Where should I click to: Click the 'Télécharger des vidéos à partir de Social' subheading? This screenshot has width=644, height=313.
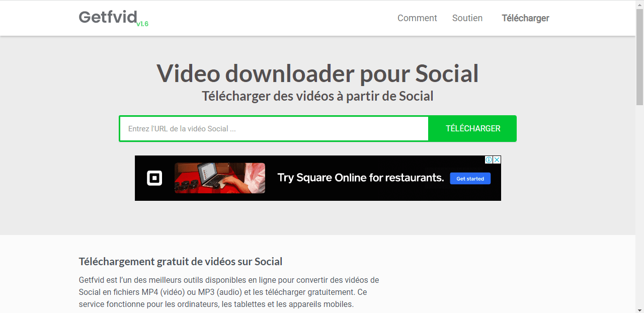(x=317, y=96)
